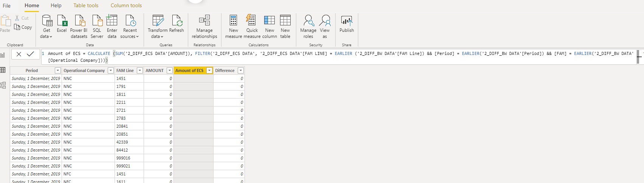
Task: Select FAM Line cell 999016
Action: coord(129,158)
